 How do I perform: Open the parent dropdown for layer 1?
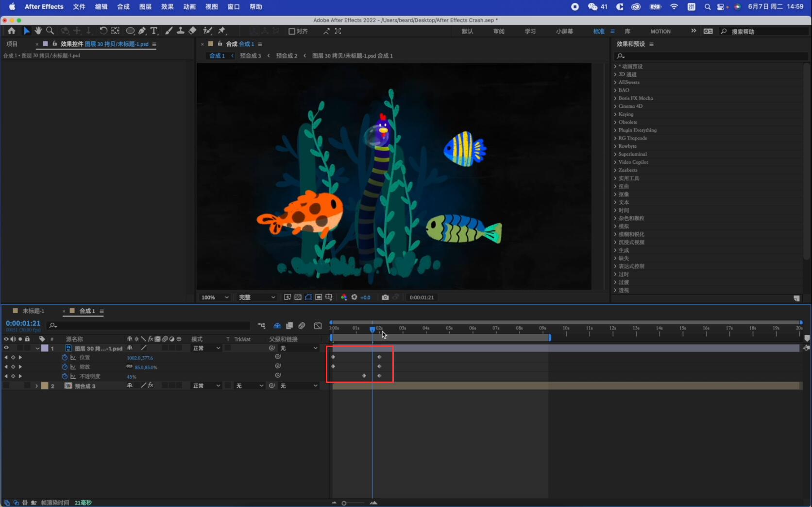coord(299,348)
